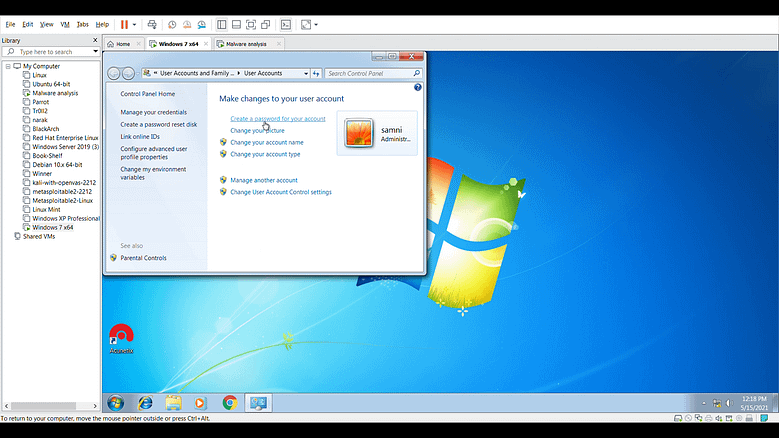779x438 pixels.
Task: Take a snapshot with the clock icon
Action: [172, 24]
